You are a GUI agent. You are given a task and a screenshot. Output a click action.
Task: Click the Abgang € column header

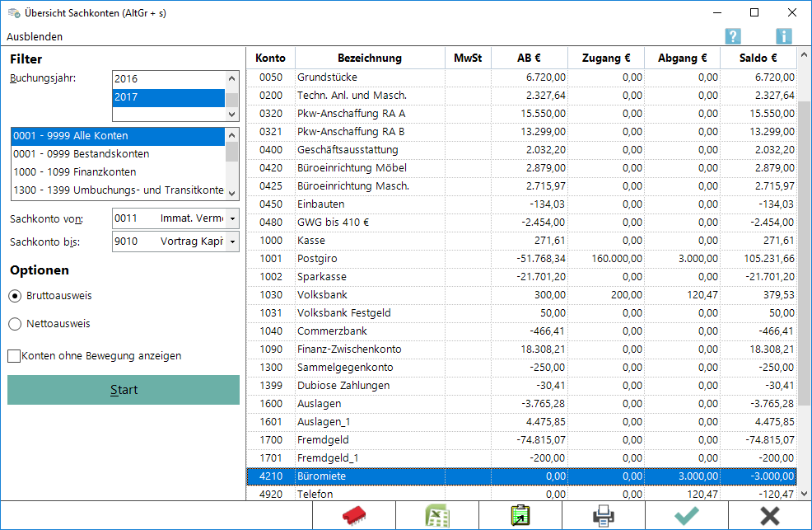point(682,58)
